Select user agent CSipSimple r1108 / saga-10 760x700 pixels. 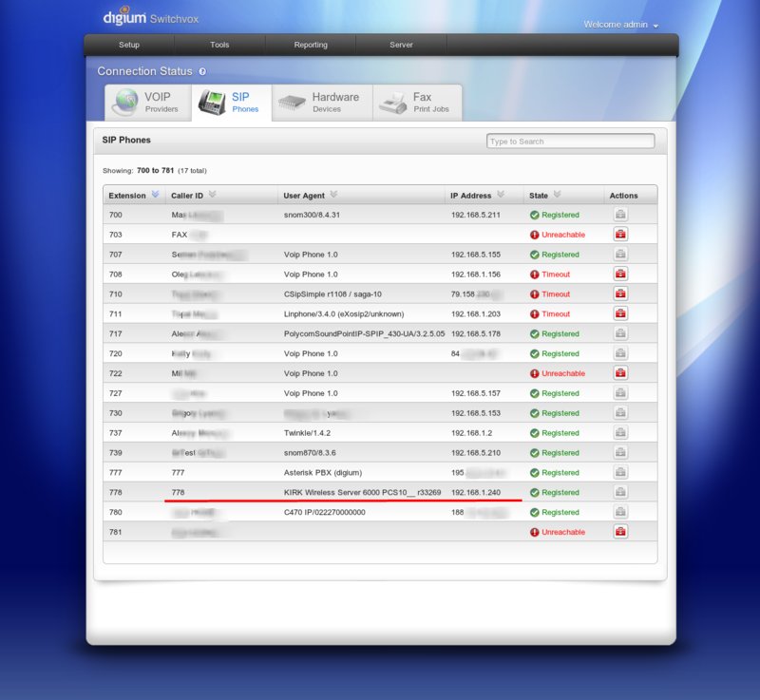pos(332,294)
